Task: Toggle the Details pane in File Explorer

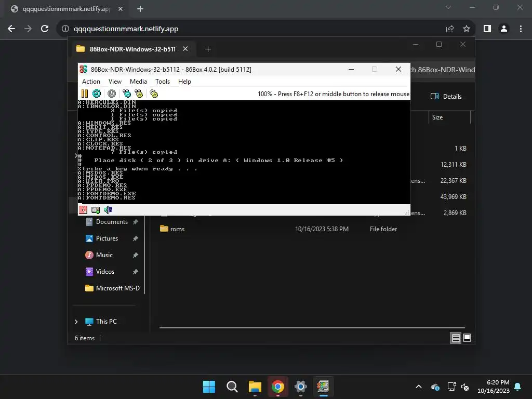Action: coord(446,96)
